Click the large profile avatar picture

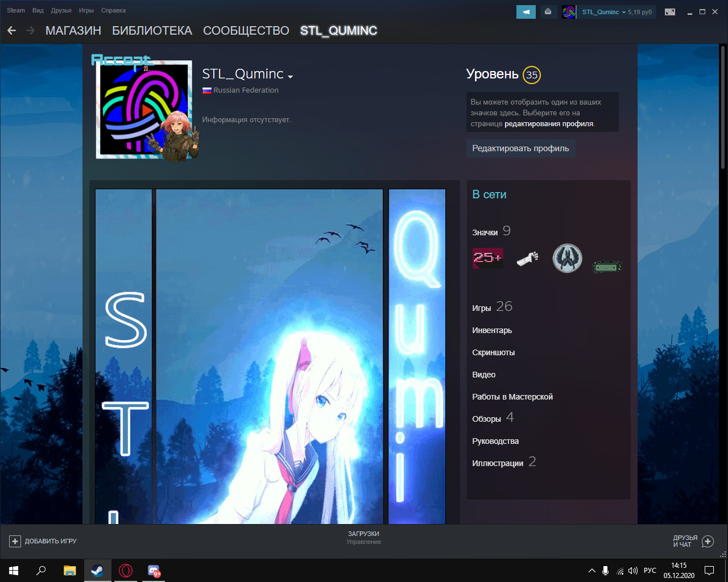coord(144,109)
